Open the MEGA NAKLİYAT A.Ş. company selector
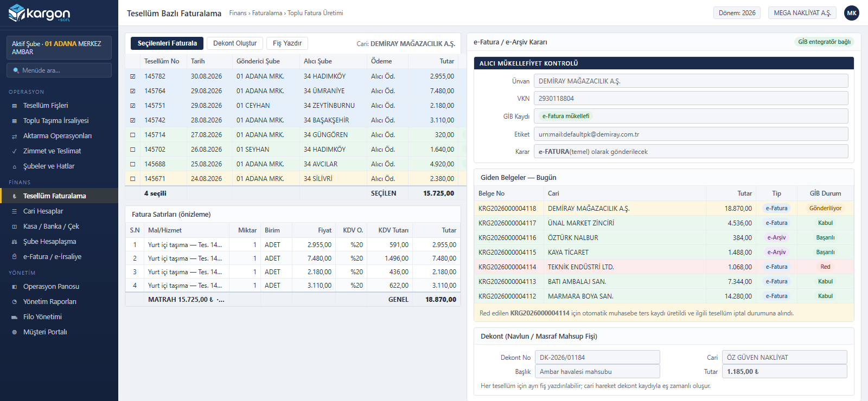 (x=802, y=13)
